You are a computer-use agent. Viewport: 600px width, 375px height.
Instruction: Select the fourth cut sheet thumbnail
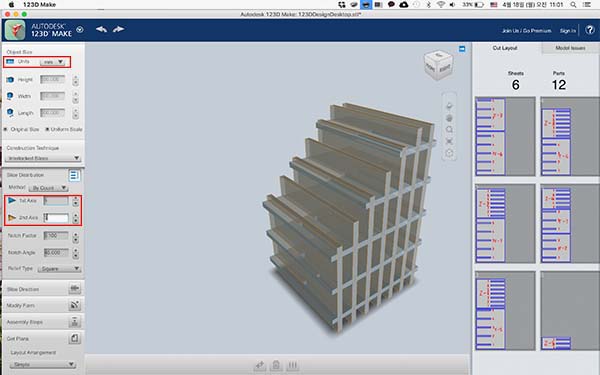570,223
